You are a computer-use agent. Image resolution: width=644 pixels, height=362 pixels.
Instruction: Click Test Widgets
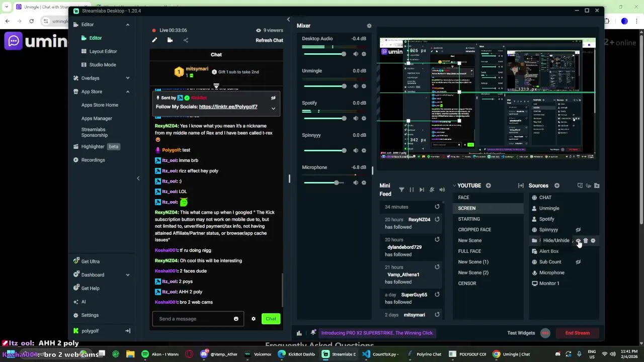click(521, 333)
